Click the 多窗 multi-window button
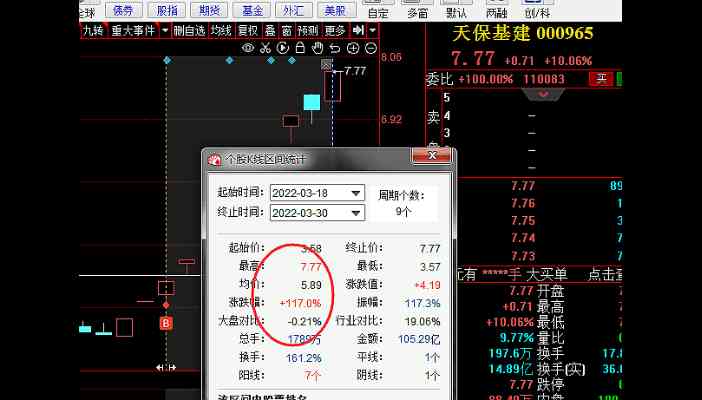 pyautogui.click(x=417, y=9)
